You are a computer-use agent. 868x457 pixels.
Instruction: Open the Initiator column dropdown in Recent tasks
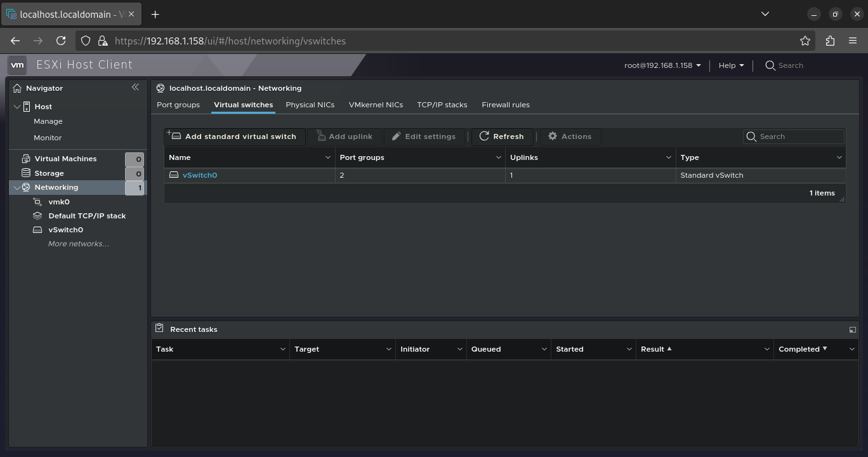(x=460, y=349)
